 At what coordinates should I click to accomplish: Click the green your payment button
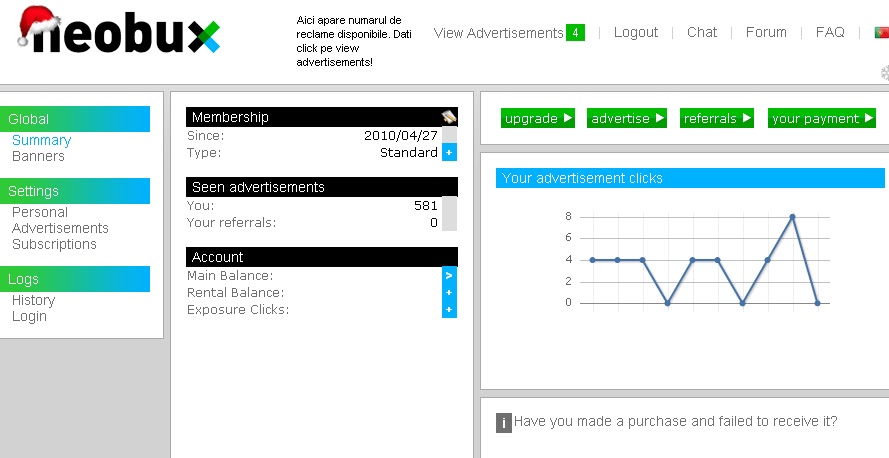coord(822,118)
